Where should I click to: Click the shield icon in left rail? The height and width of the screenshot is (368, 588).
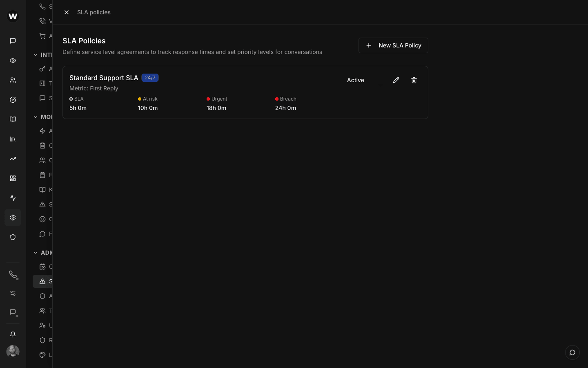[13, 237]
